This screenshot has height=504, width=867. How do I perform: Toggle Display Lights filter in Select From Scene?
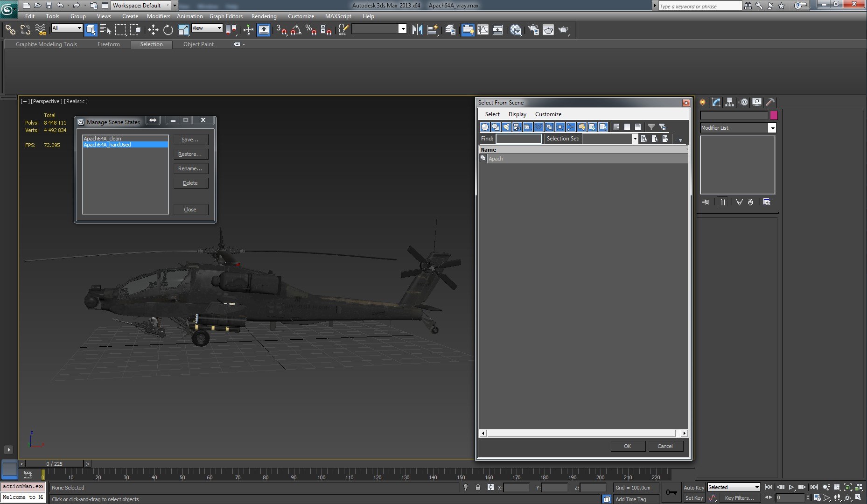506,127
